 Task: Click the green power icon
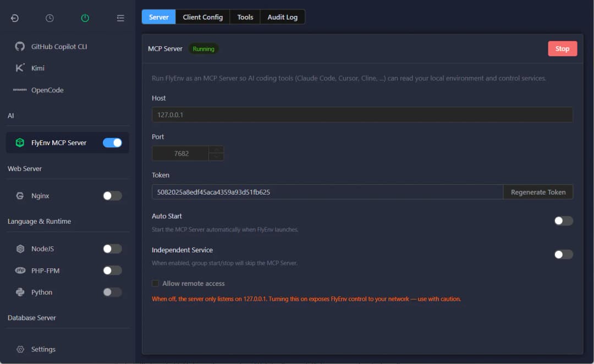[x=85, y=18]
